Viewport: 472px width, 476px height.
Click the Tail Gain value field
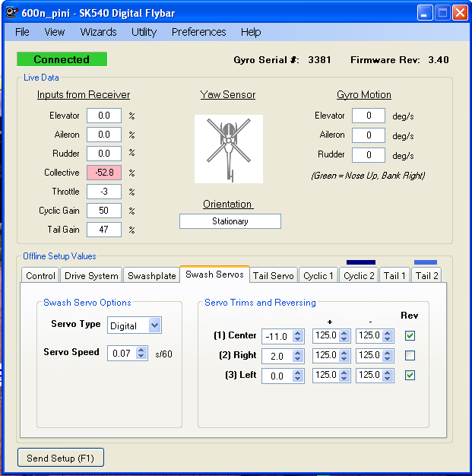click(x=104, y=230)
